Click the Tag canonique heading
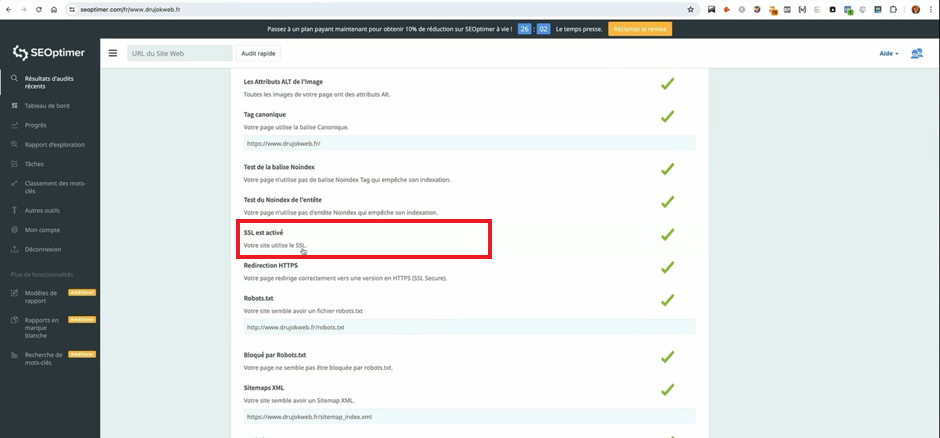 [264, 114]
